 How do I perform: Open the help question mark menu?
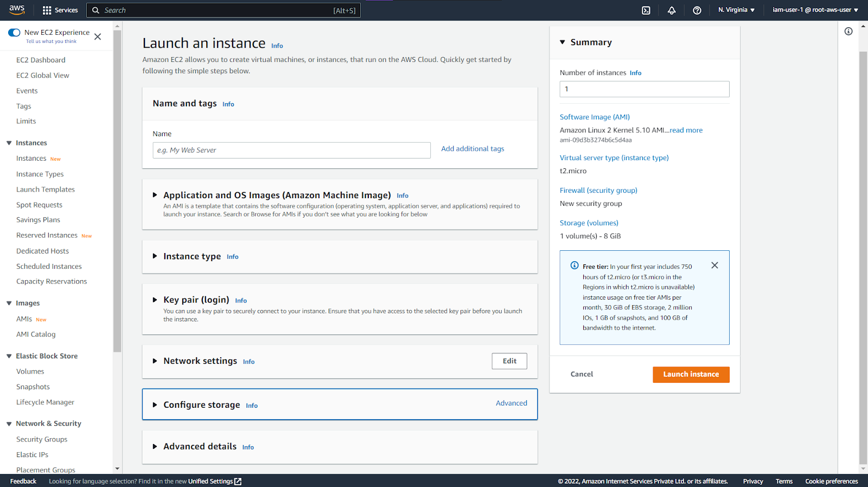click(697, 10)
